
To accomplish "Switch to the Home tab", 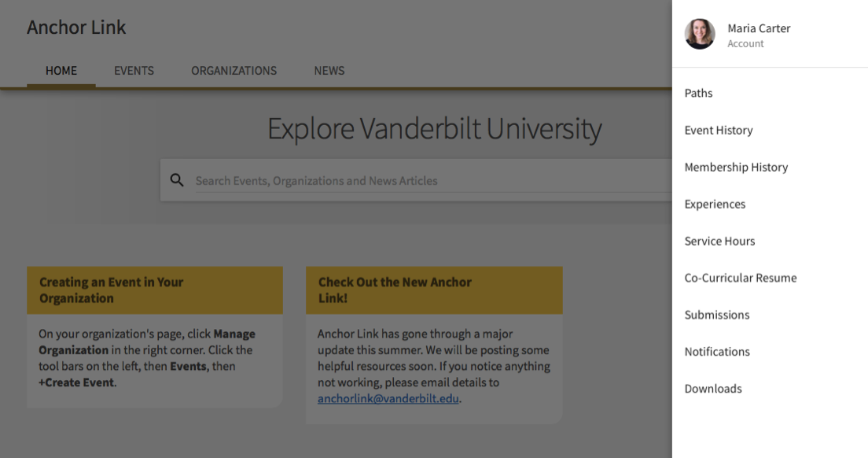I will coord(61,71).
